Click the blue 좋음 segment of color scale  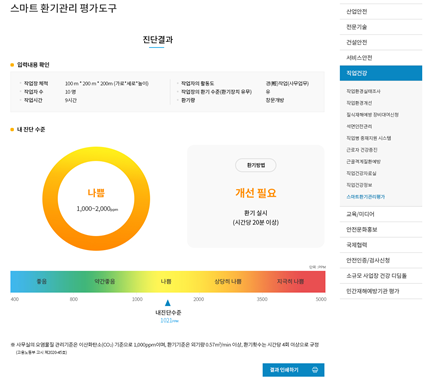[42, 282]
